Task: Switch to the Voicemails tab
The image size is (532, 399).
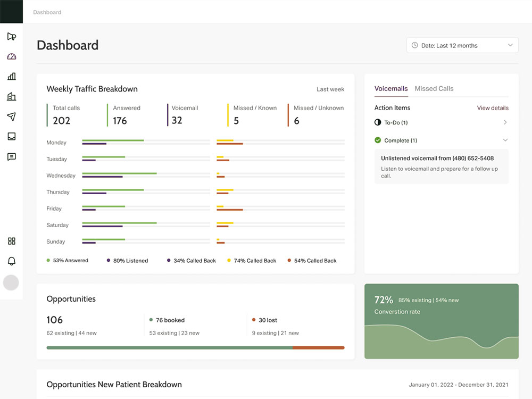Action: coord(391,88)
